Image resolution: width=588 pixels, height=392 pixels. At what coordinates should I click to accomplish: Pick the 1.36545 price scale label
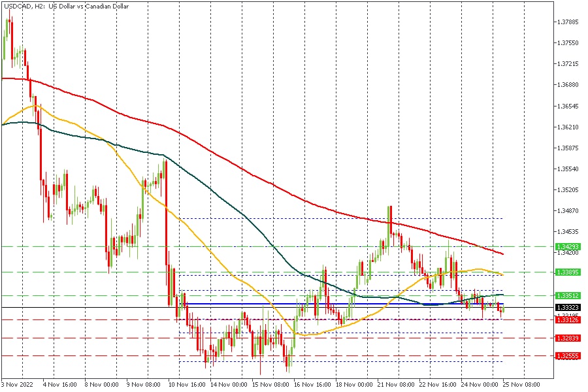(x=568, y=106)
